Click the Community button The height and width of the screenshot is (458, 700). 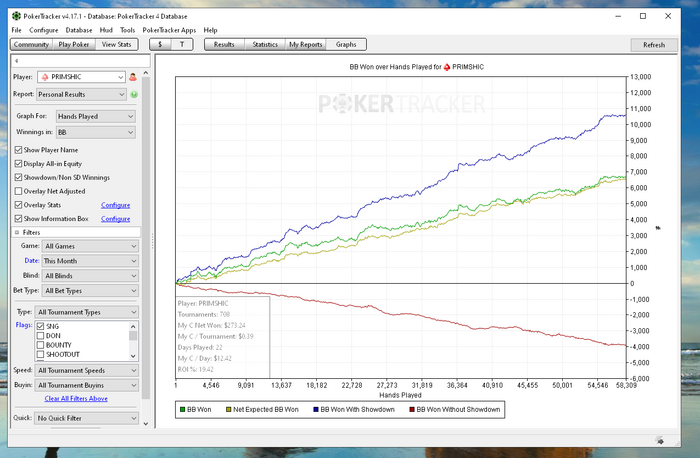click(x=31, y=44)
